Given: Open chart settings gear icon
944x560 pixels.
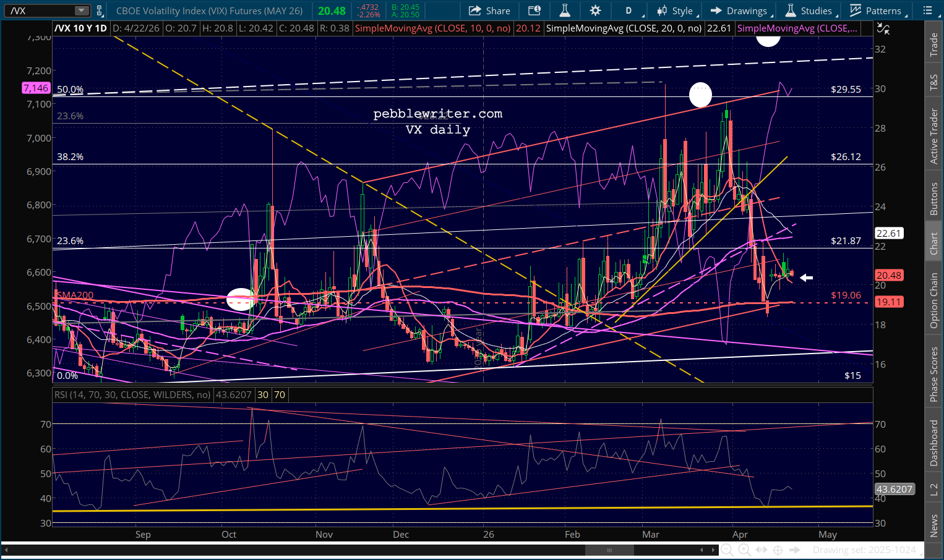Looking at the screenshot, I should [595, 11].
